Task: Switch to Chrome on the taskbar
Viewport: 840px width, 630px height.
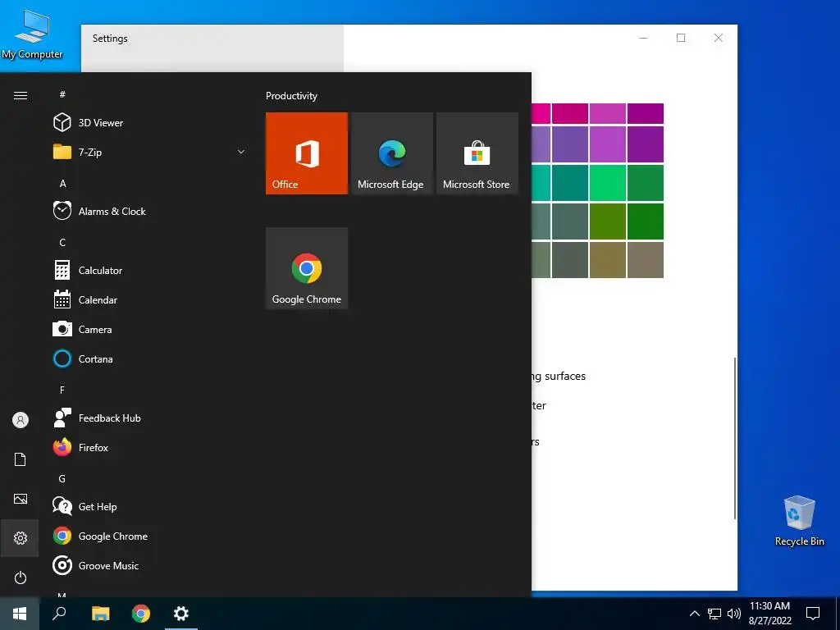Action: [141, 614]
